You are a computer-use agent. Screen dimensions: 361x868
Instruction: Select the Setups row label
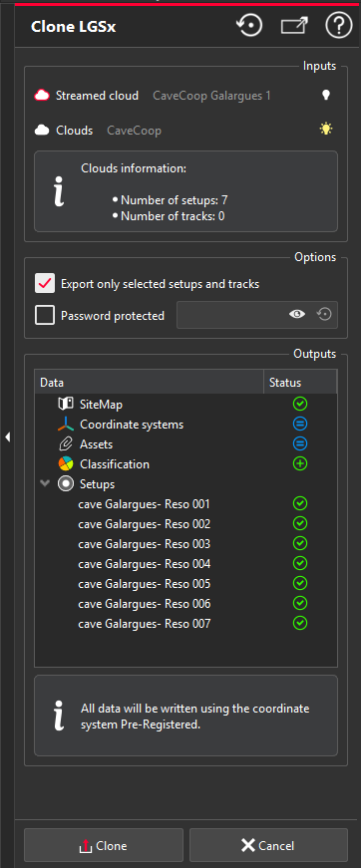click(98, 484)
